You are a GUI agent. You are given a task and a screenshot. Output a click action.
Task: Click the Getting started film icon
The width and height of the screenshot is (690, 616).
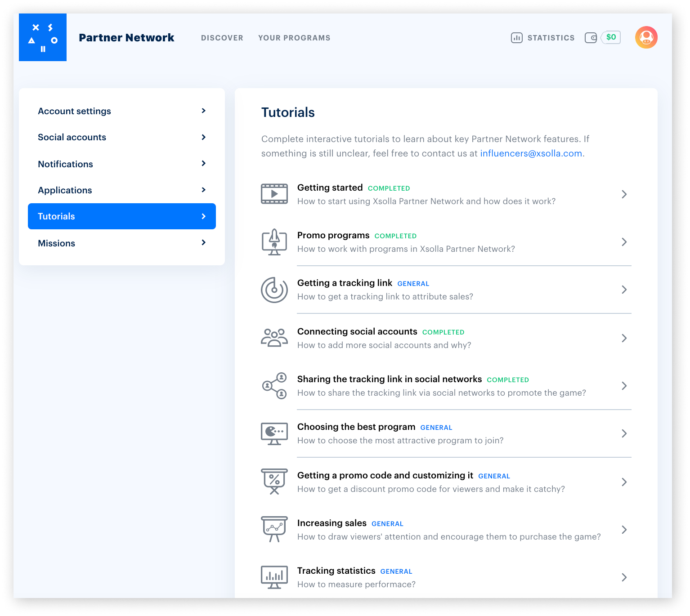pos(274,194)
